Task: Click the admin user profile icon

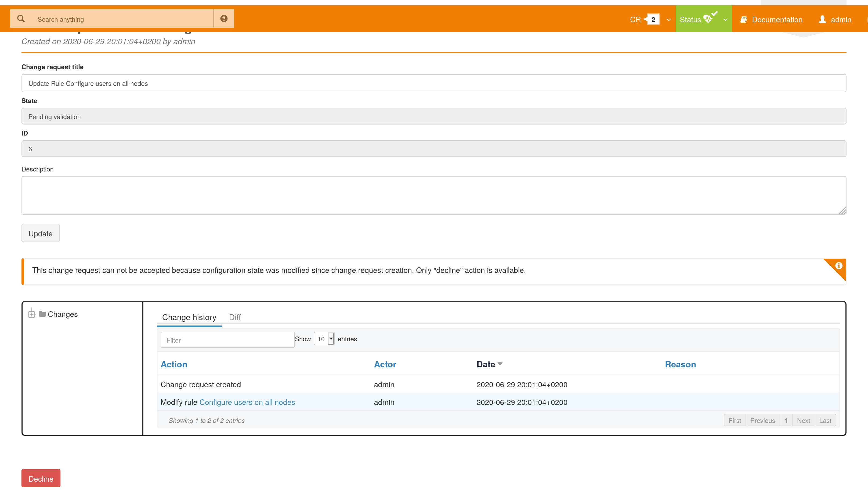Action: click(822, 20)
